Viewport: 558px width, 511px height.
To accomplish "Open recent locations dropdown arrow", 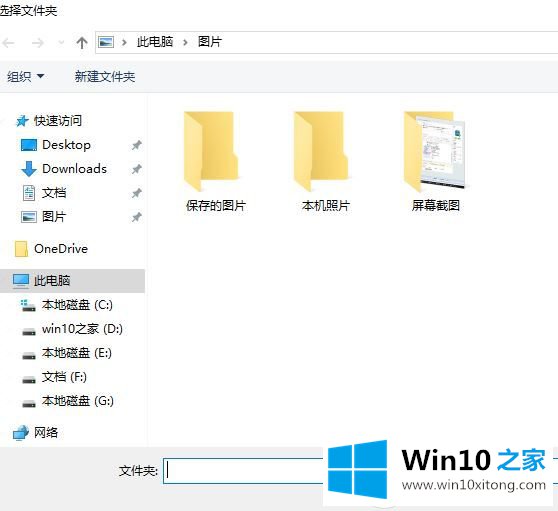I will tap(61, 43).
